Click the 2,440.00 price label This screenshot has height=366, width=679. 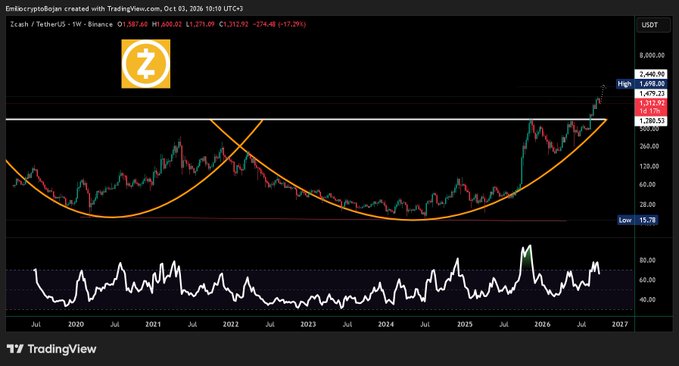click(x=651, y=74)
